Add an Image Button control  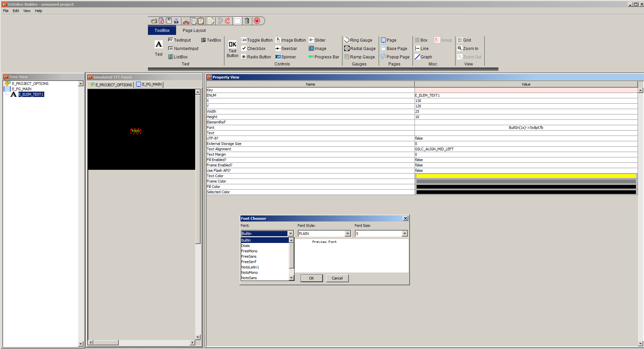(x=290, y=40)
